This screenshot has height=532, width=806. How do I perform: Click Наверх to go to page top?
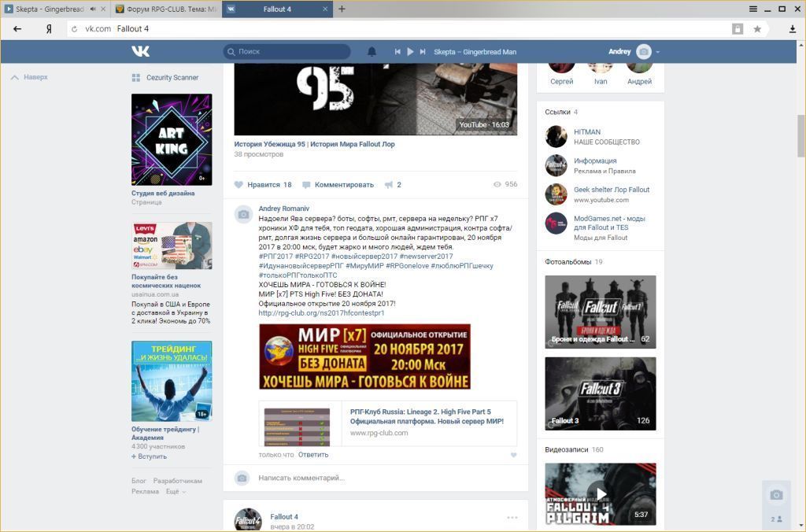click(x=29, y=77)
